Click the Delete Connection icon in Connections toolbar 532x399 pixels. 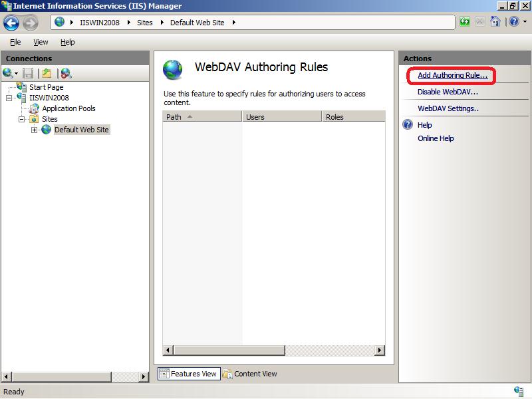tap(66, 73)
